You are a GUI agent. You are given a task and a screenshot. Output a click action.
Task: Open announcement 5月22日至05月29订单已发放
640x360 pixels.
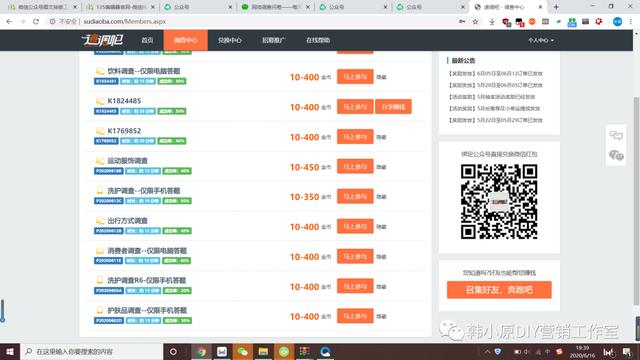pyautogui.click(x=496, y=120)
